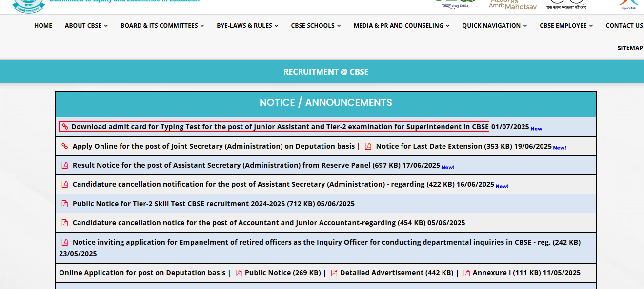Open the Detailed Advertisement (442 KB) link
The width and height of the screenshot is (644, 289).
click(397, 273)
